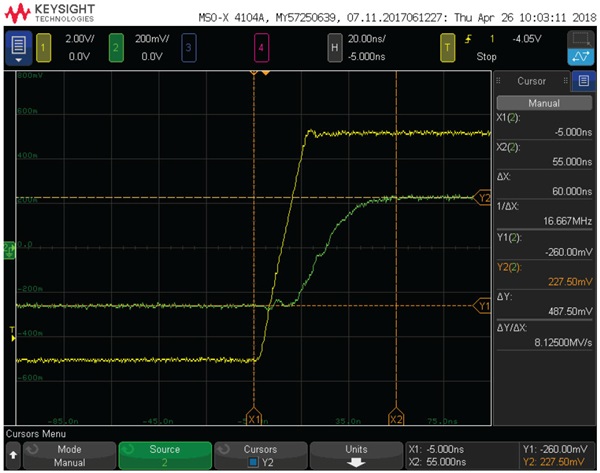Open trigger settings T badge
The height and width of the screenshot is (473, 600).
(449, 47)
